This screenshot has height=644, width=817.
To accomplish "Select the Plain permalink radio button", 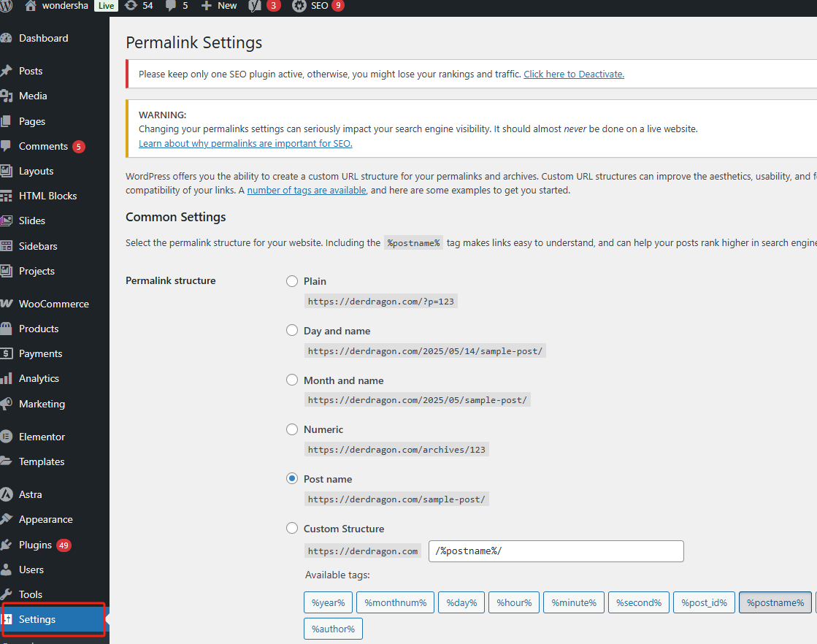I will 292,281.
